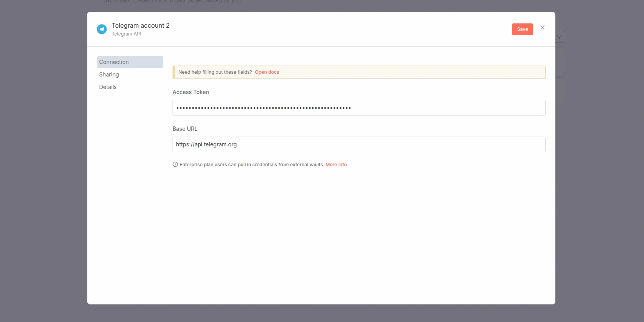Click the credential name Telegram account 2
Viewport: 644px width, 322px height.
pyautogui.click(x=141, y=26)
